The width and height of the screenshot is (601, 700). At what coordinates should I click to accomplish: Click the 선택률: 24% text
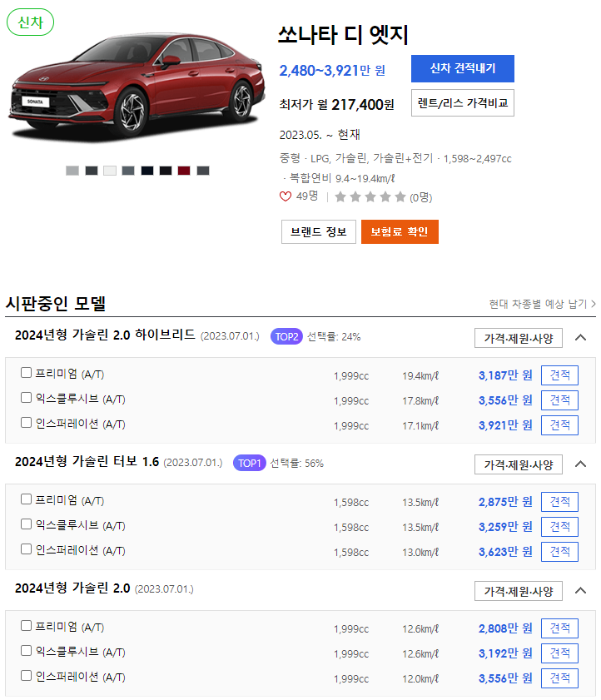334,336
